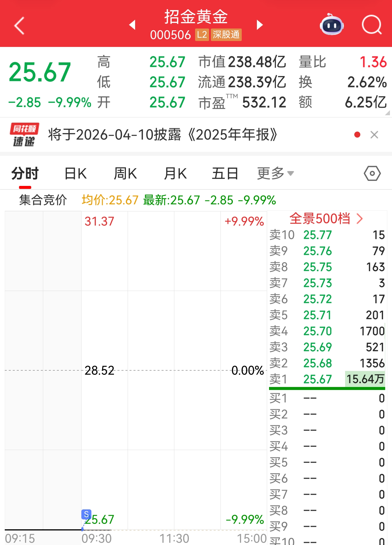Select the 卖6 25.72 order row

click(x=327, y=299)
